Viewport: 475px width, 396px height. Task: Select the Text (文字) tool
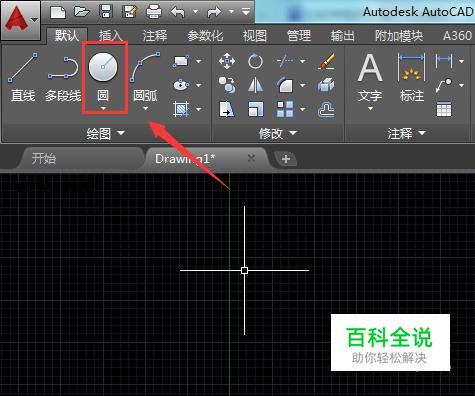tap(370, 78)
